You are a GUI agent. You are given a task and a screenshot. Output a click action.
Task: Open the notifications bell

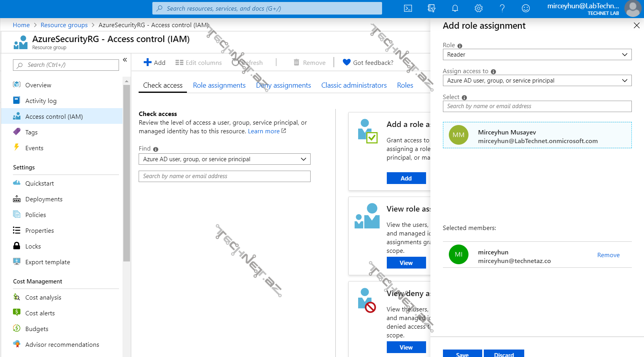point(455,8)
